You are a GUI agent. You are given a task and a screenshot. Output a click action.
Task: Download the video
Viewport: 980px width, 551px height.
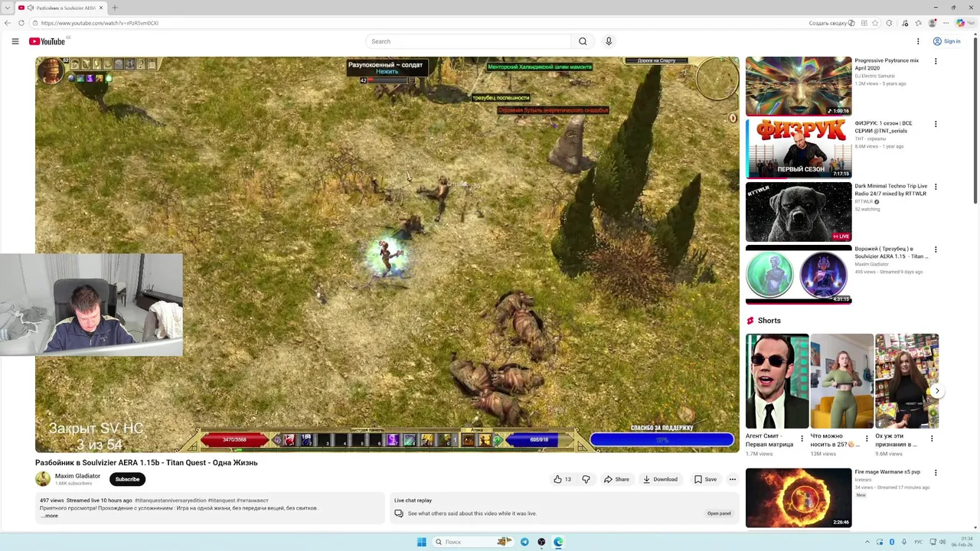click(x=660, y=479)
